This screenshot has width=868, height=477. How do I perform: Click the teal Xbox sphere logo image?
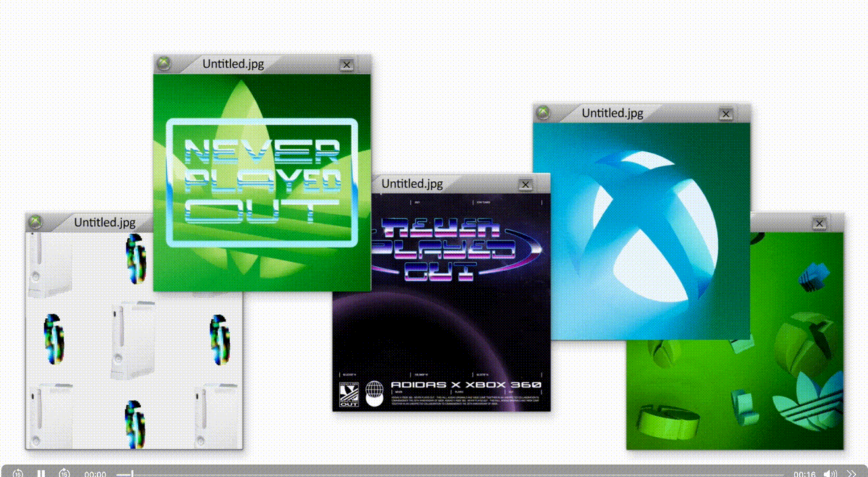pyautogui.click(x=641, y=231)
